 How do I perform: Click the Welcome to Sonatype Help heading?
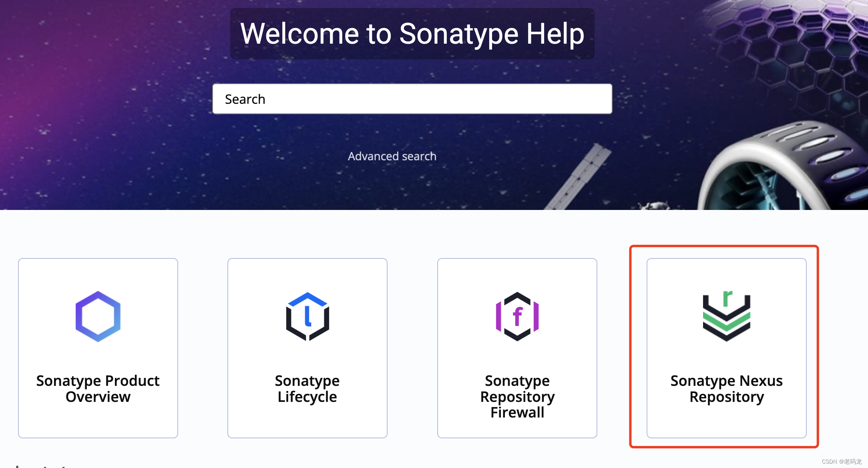tap(412, 34)
